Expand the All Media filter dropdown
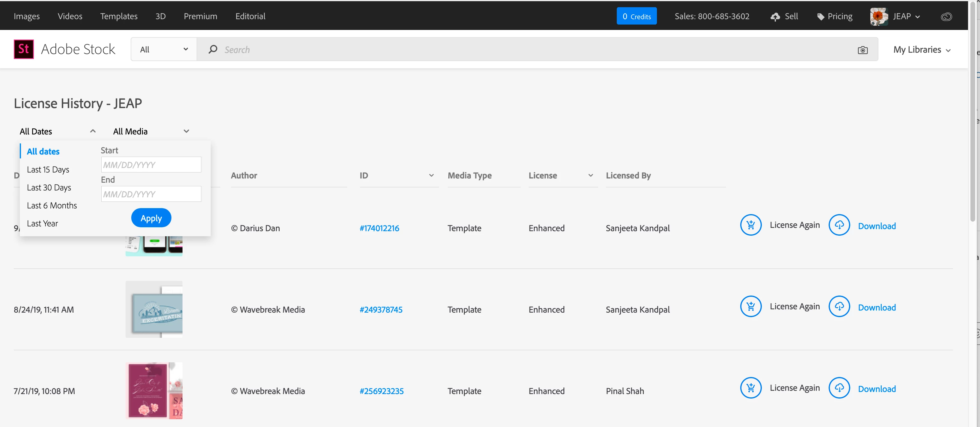 (186, 131)
